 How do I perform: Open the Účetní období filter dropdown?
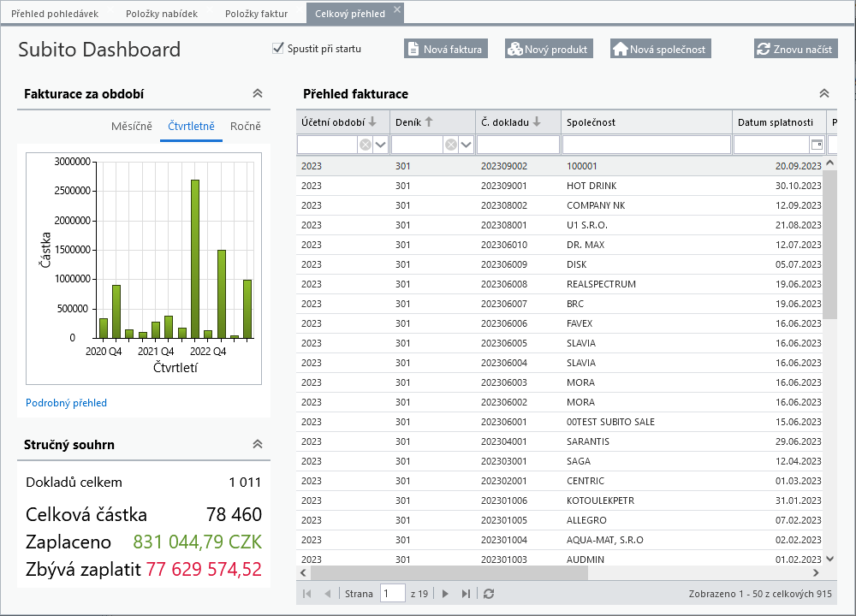click(381, 145)
